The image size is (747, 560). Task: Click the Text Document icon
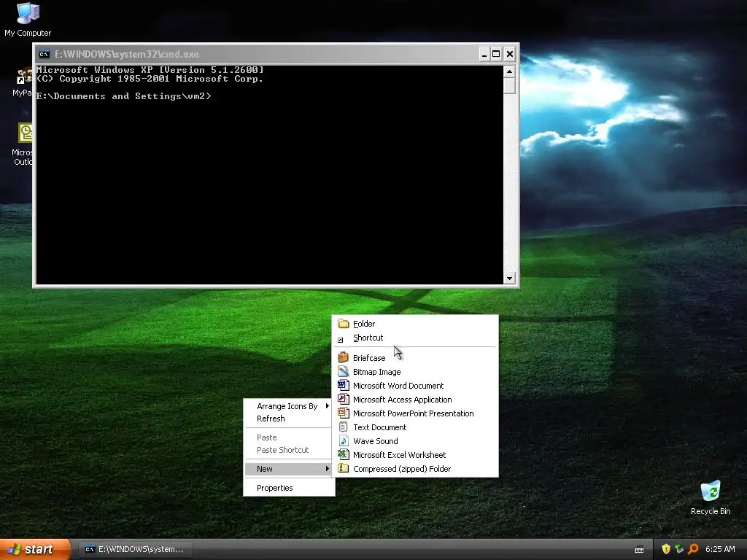343,427
